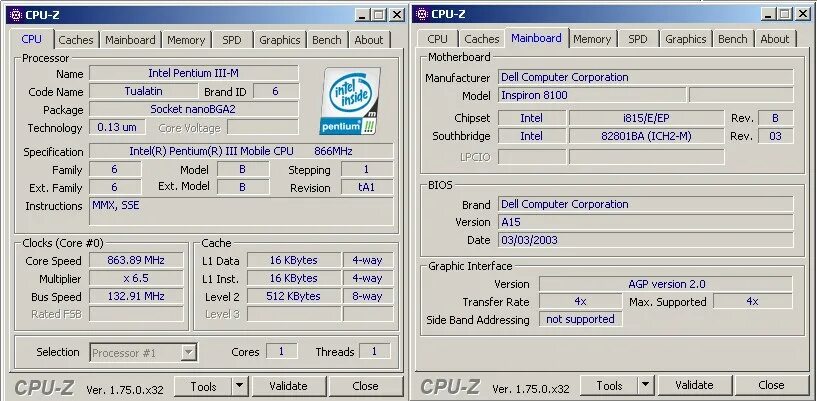Screen dimensions: 817x401
Task: Click Southbridge Rev. value 03
Action: click(x=775, y=136)
